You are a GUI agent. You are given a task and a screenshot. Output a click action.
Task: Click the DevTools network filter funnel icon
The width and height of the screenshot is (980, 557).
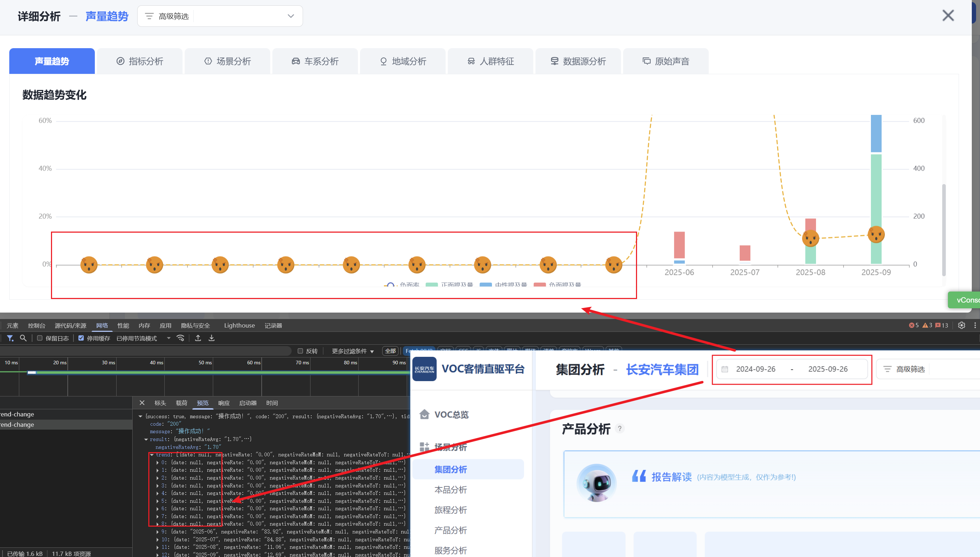tap(10, 338)
